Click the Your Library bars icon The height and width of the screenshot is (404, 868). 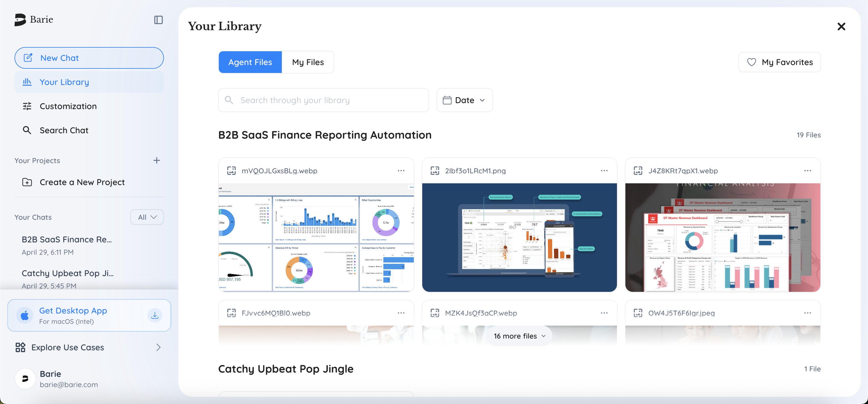pos(27,82)
